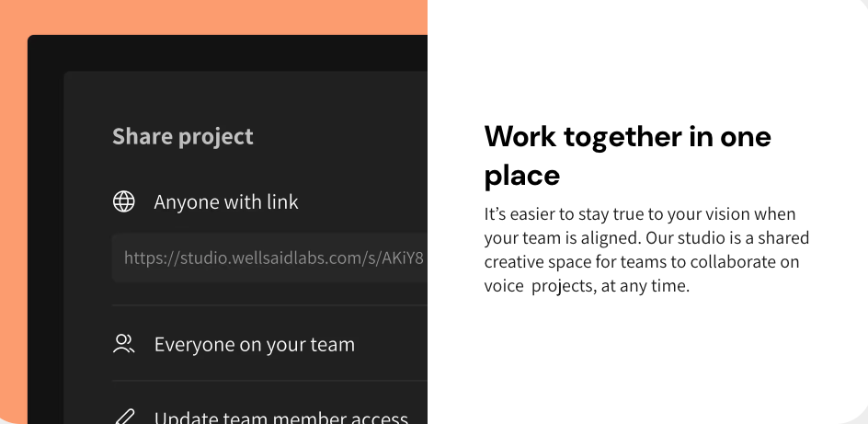Click the paragraph starting with It's easier
Viewport: 868px width, 424px height.
[x=646, y=250]
